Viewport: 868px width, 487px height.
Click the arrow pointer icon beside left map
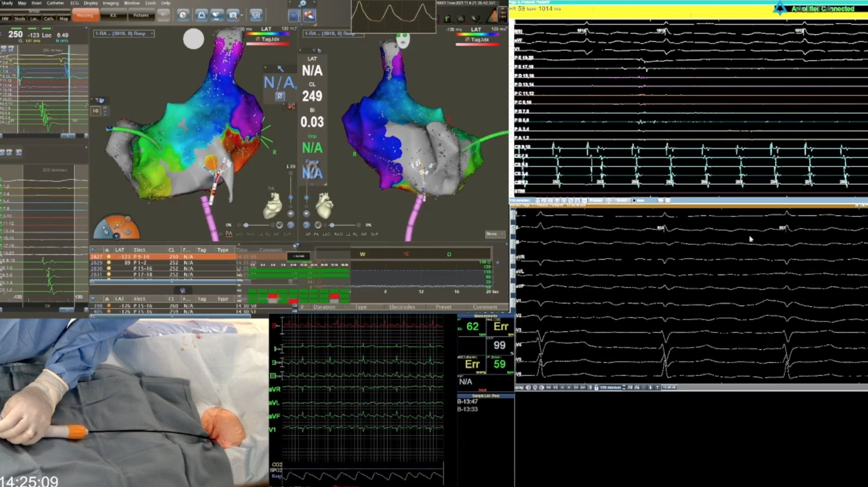pyautogui.click(x=280, y=69)
